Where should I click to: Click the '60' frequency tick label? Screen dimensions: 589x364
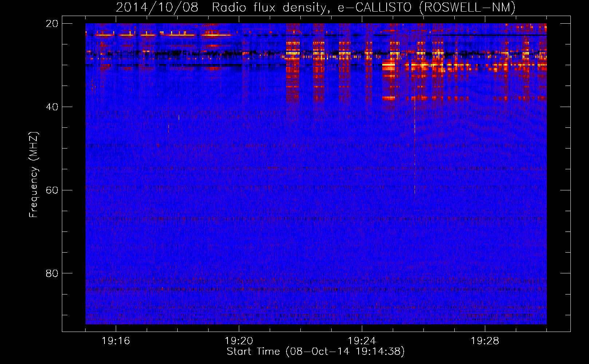[52, 190]
